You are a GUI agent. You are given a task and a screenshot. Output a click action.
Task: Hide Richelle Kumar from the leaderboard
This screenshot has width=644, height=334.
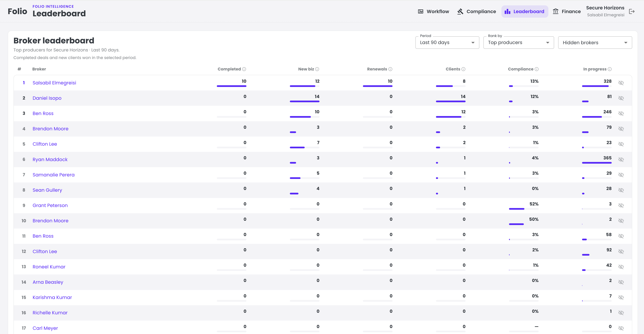click(x=621, y=313)
